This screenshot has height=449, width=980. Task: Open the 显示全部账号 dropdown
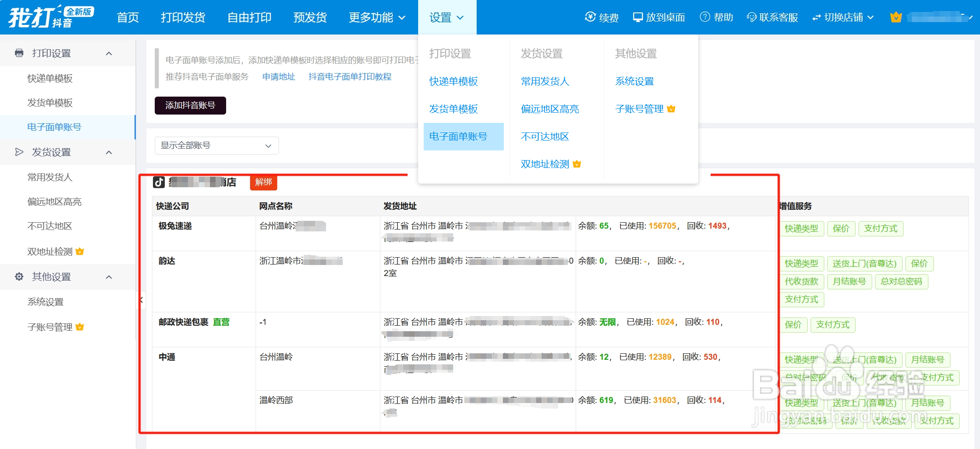[216, 145]
